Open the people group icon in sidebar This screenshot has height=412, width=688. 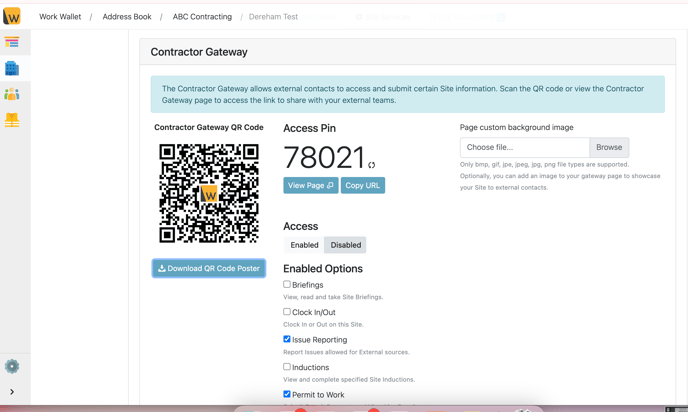click(12, 94)
